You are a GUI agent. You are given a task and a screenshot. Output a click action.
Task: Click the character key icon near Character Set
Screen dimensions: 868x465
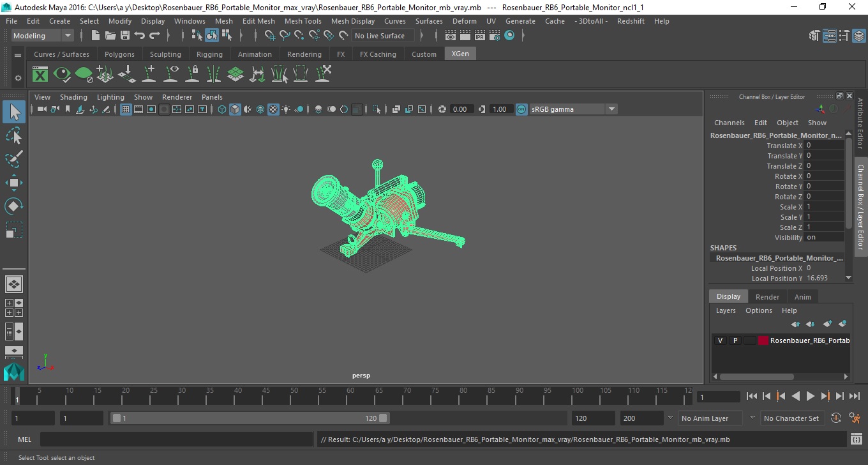855,418
